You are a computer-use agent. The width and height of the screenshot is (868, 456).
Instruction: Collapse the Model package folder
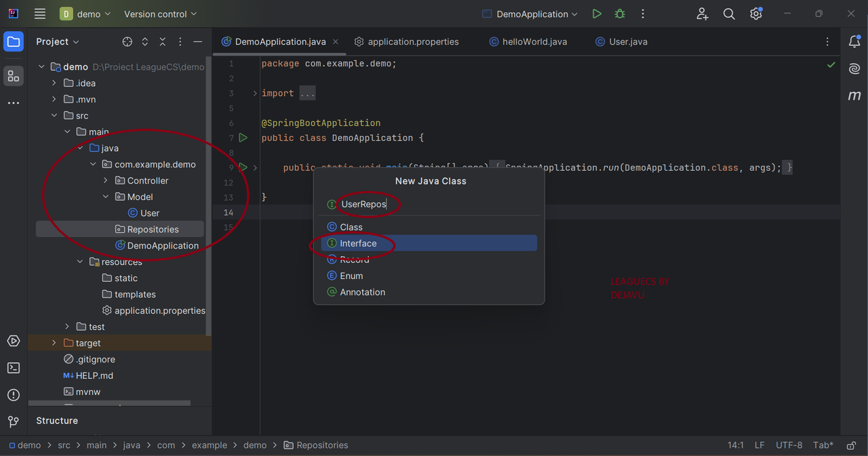(106, 196)
